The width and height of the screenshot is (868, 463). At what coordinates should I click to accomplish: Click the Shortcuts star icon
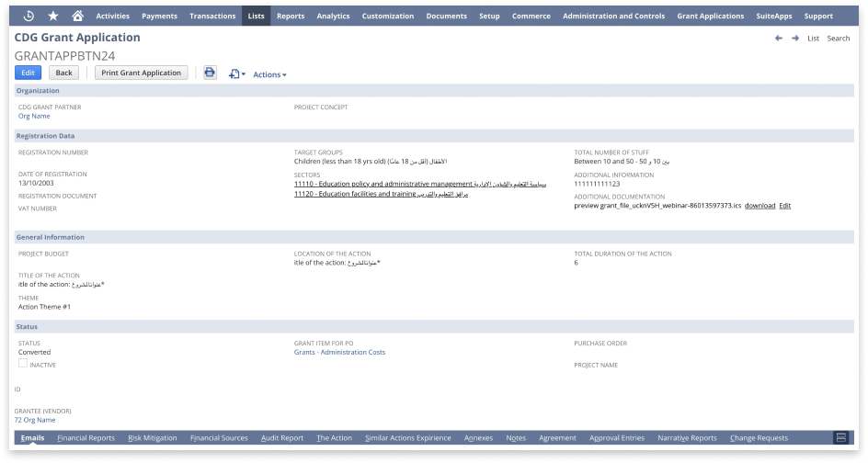(x=53, y=16)
